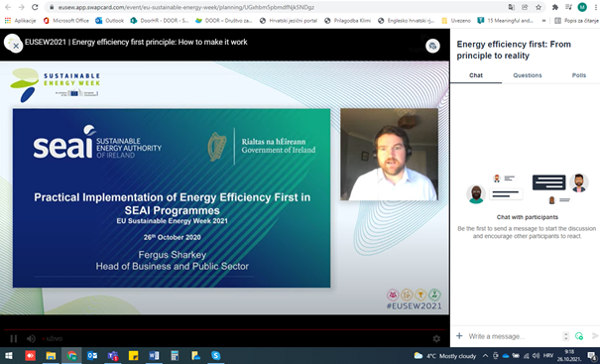
Task: Open the Windows Start menu
Action: tap(8, 356)
